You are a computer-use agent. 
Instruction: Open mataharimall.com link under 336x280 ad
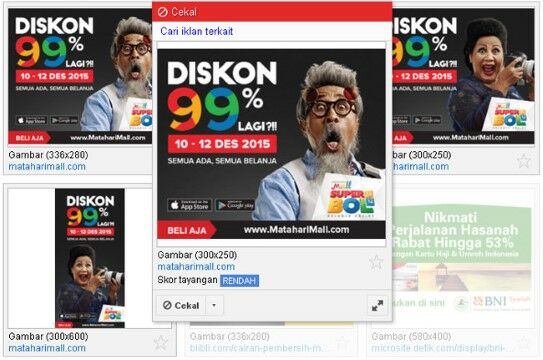(x=47, y=166)
